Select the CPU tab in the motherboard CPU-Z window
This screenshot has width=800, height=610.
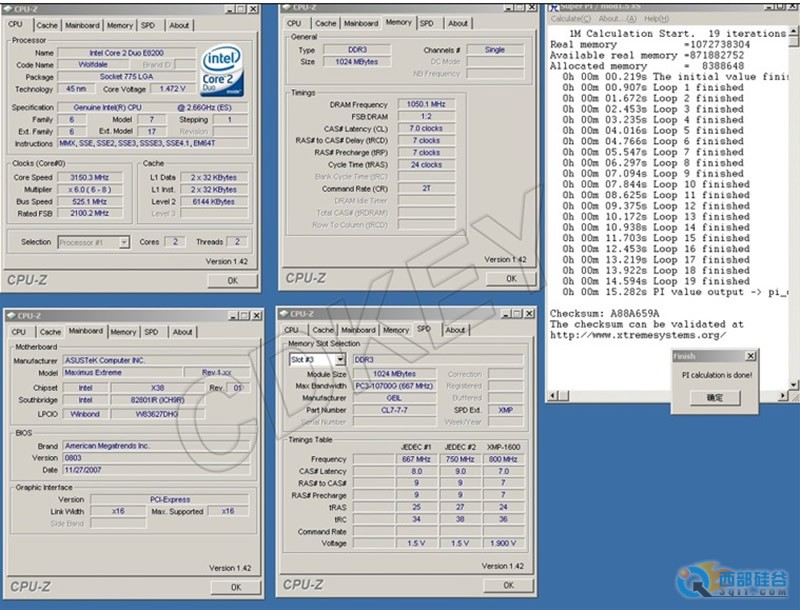18,332
